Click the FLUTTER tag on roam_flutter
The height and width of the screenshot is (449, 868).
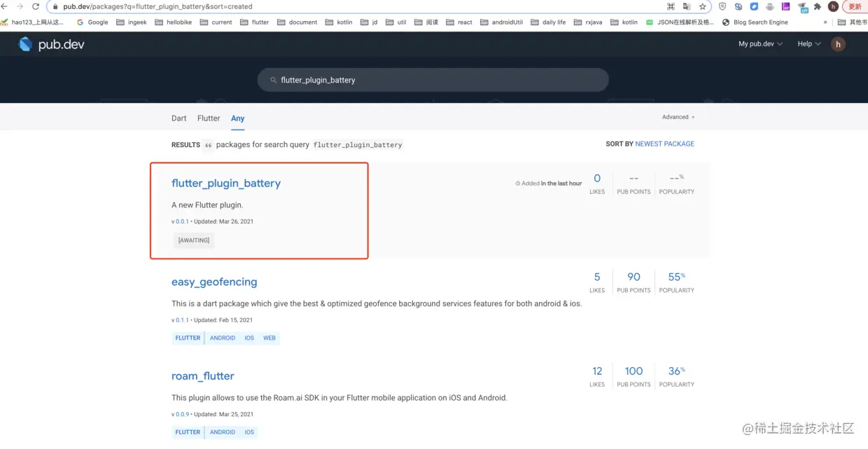pyautogui.click(x=188, y=432)
